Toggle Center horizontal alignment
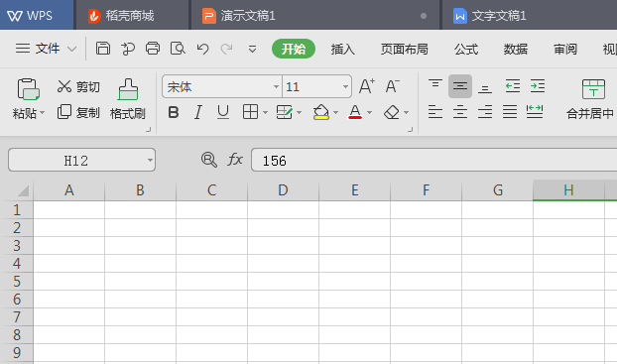This screenshot has width=617, height=364. (x=460, y=112)
